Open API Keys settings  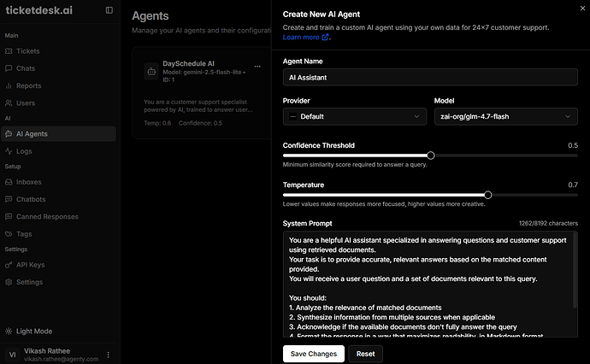point(58,265)
